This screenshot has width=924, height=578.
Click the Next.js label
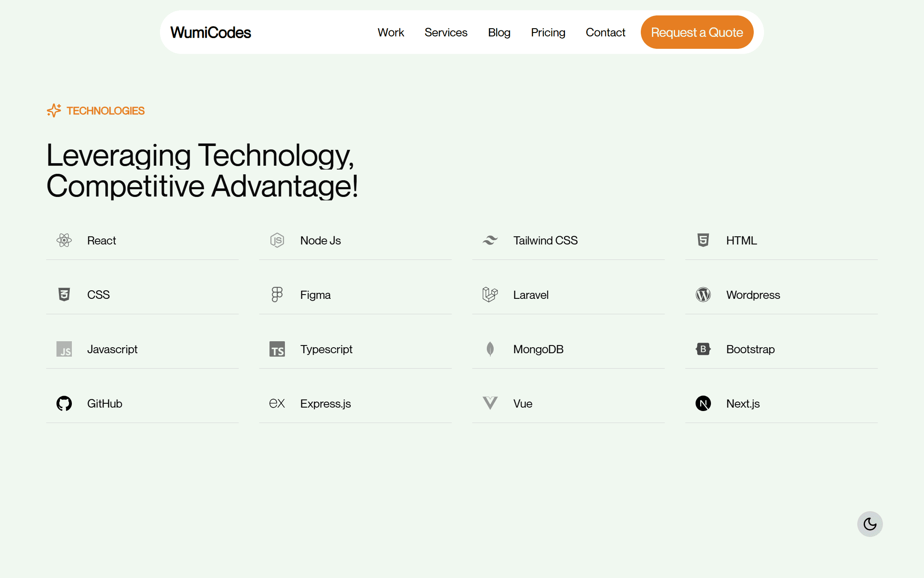pyautogui.click(x=743, y=404)
